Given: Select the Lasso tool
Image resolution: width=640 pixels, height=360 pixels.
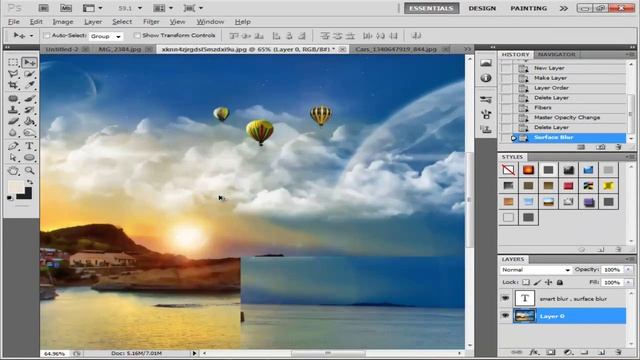Looking at the screenshot, I should (13, 74).
